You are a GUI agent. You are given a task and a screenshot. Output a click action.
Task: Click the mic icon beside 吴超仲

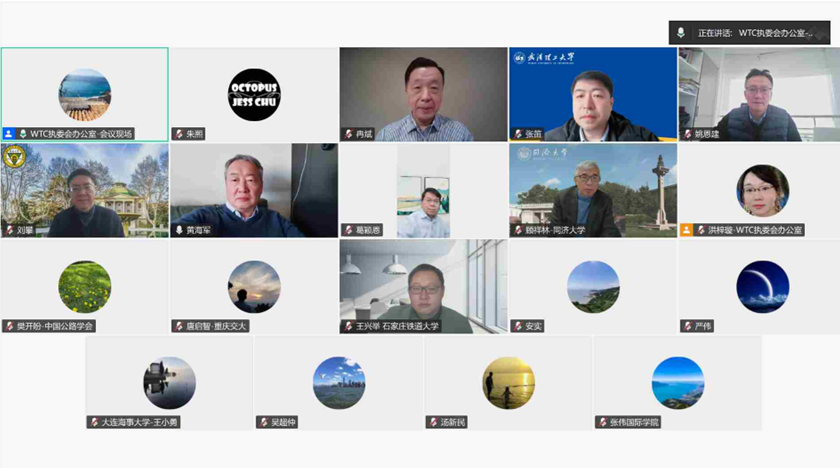263,422
